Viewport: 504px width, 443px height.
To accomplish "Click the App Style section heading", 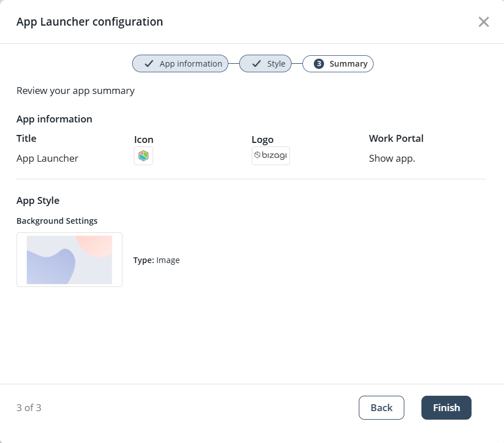I will pos(38,200).
